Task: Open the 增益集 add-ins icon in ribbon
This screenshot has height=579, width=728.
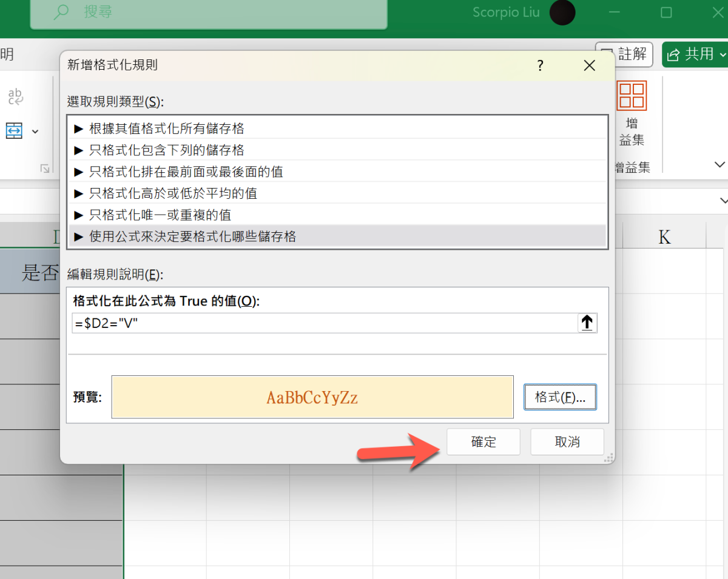Action: [632, 114]
